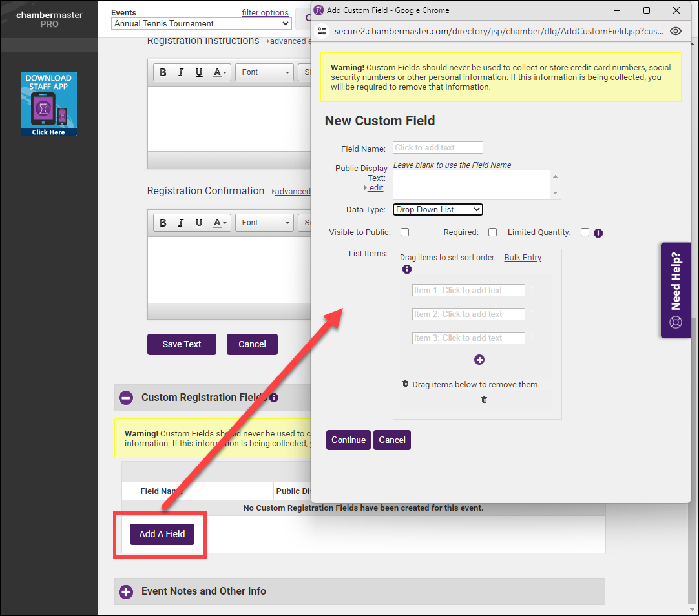Click the add list item plus icon

479,360
